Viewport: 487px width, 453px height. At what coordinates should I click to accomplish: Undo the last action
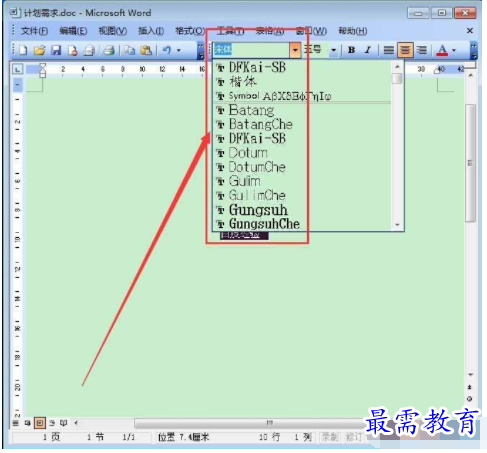point(166,50)
